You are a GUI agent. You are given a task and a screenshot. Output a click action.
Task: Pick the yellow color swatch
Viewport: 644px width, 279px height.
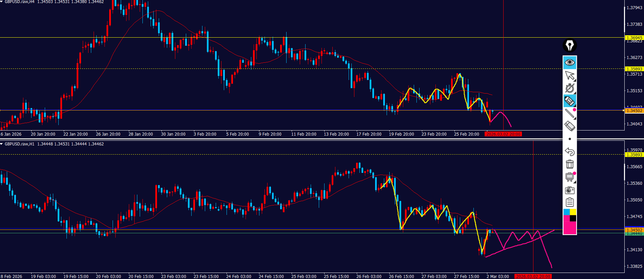(573, 212)
